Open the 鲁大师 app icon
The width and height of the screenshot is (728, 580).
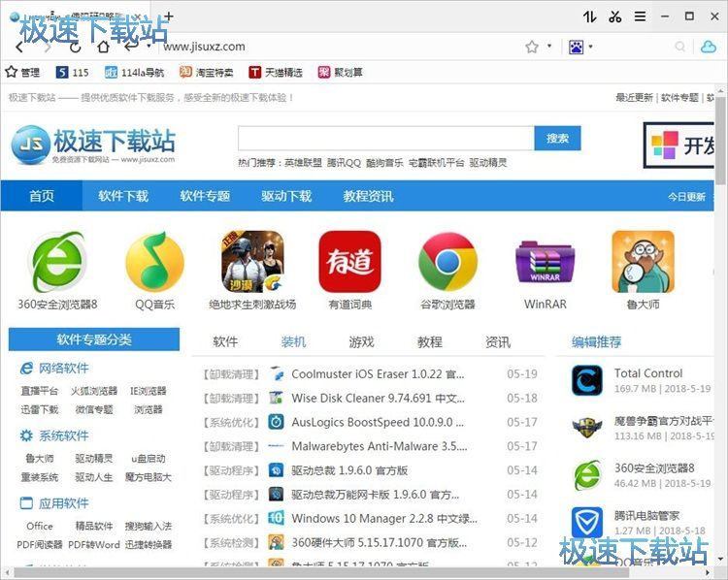(x=642, y=262)
